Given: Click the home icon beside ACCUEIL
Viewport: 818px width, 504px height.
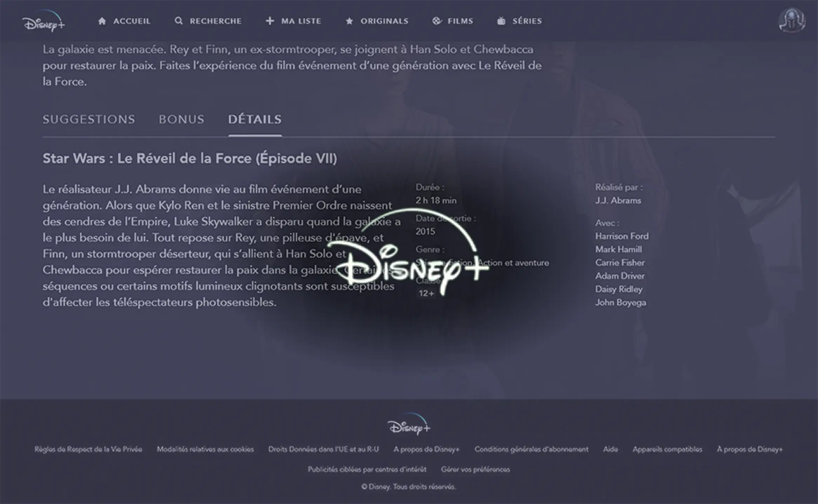Looking at the screenshot, I should 102,21.
